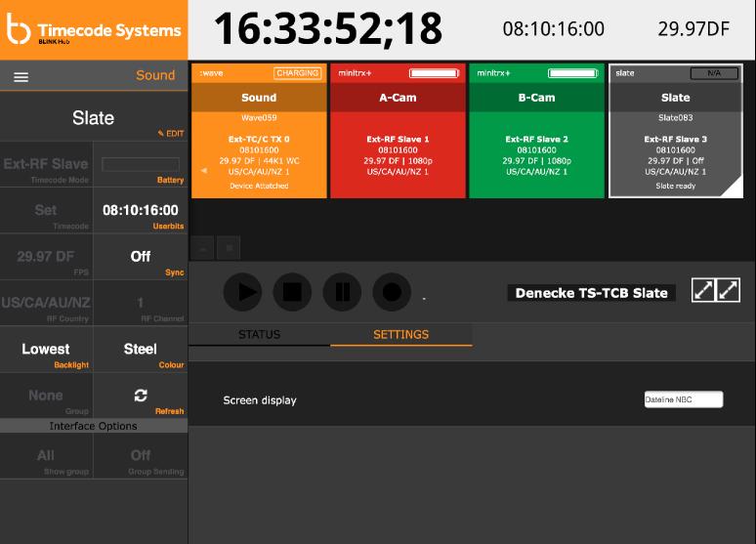Click Ext-RF Slave 2 on B-Cam card
Screen dimensions: 756x544
[536, 140]
